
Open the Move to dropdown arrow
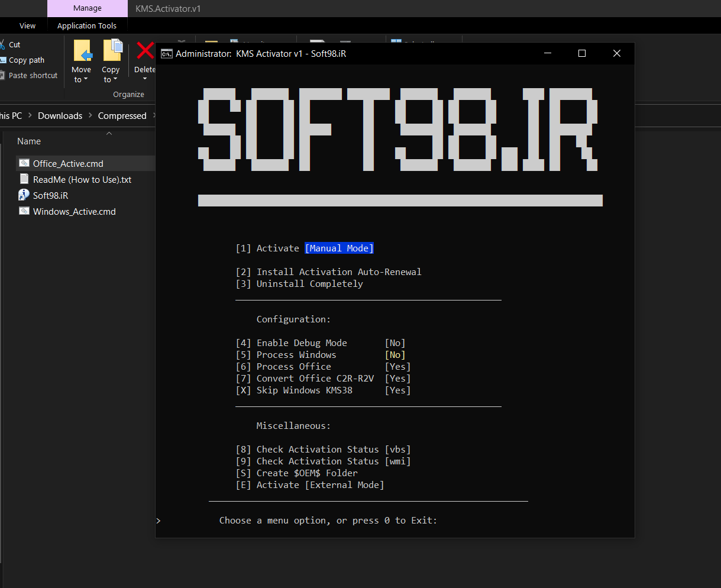[x=86, y=80]
